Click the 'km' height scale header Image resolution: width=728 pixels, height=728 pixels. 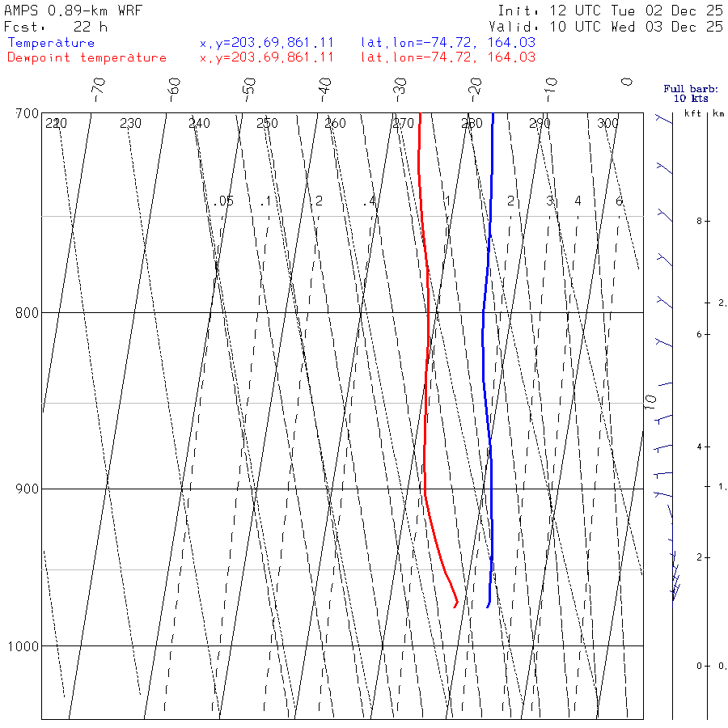(x=719, y=113)
